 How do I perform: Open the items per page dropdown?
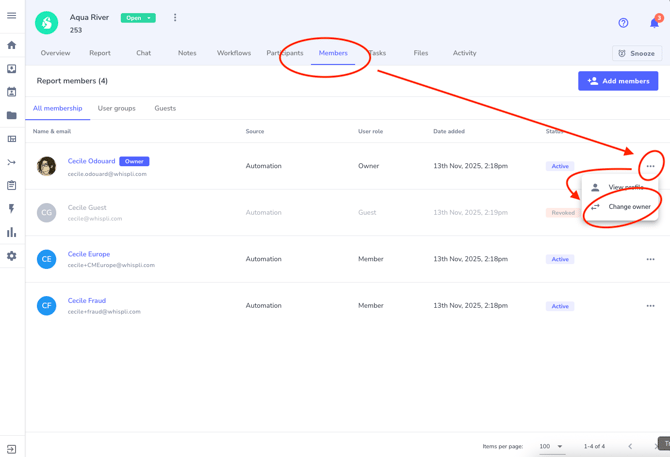coord(551,446)
